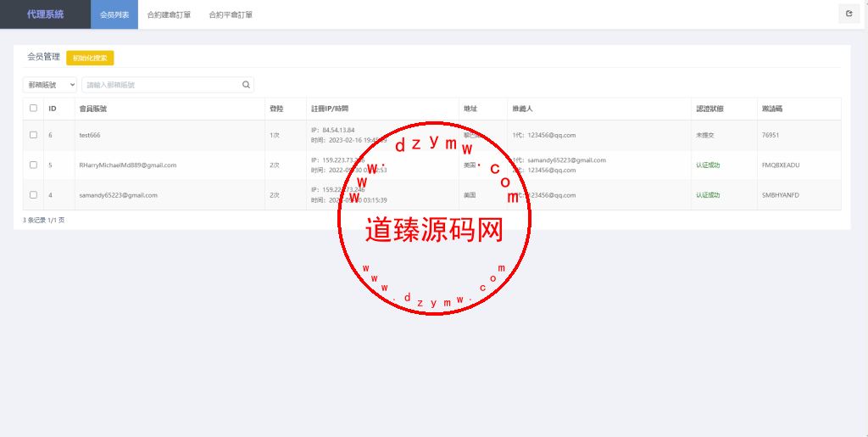868x437 pixels.
Task: Click 1次 login count for test666
Action: [x=275, y=135]
